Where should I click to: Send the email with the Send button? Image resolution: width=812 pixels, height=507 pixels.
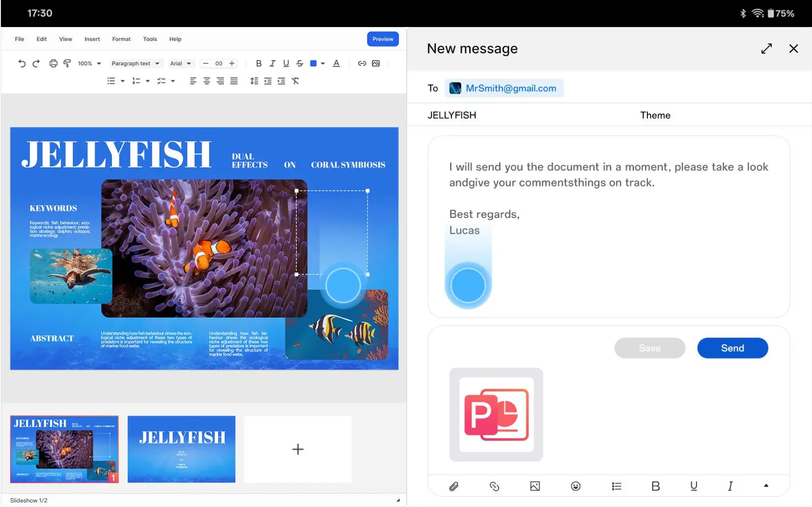point(732,348)
